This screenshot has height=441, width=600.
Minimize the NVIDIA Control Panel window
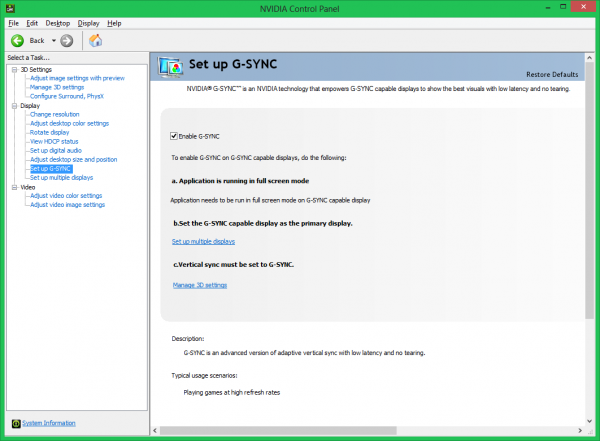point(548,7)
